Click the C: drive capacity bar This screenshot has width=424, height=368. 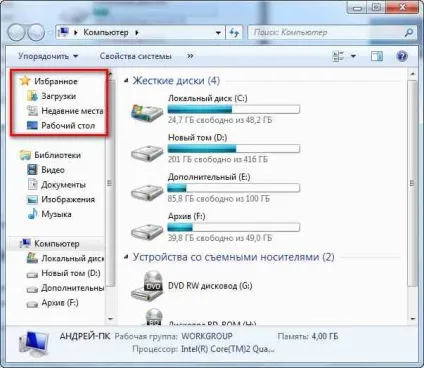[233, 109]
